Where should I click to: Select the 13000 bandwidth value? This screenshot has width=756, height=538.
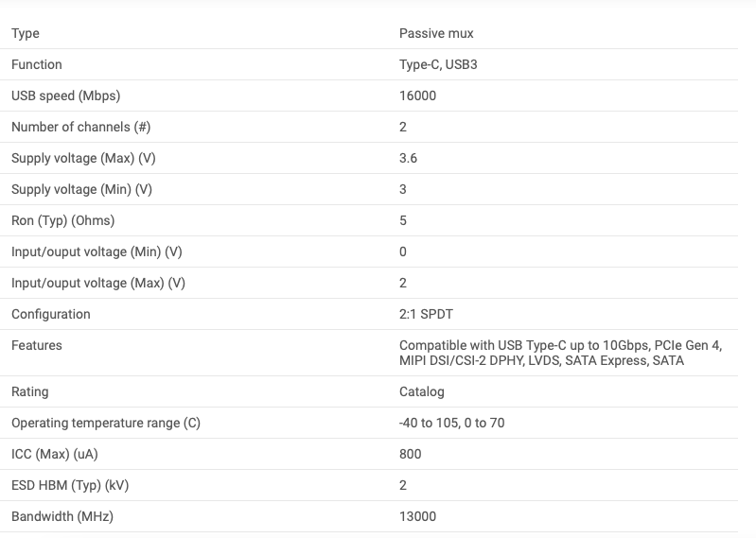417,516
